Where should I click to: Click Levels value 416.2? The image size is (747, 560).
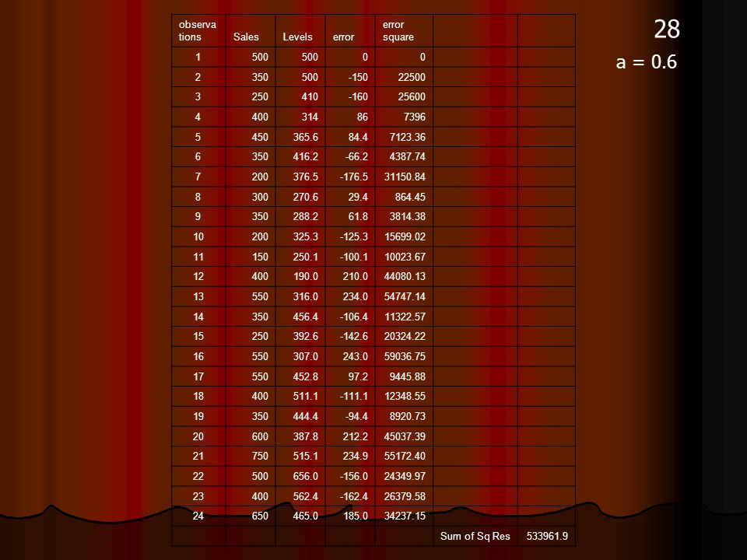point(305,156)
